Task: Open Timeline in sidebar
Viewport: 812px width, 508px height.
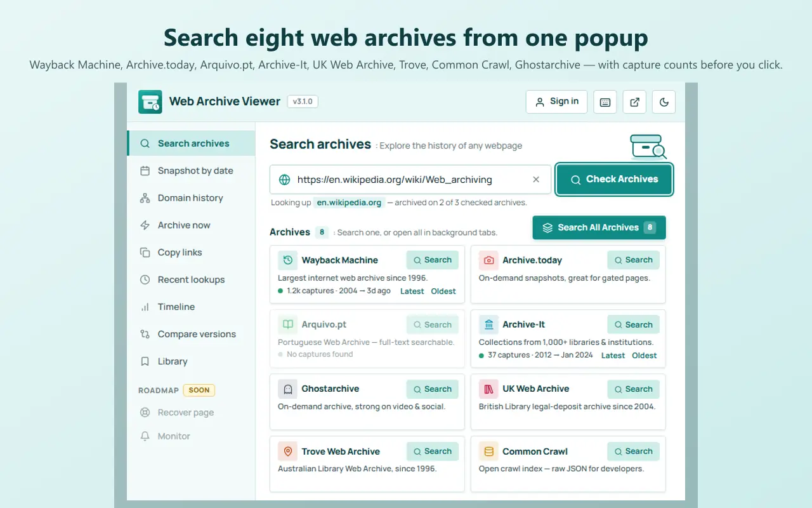Action: (191, 307)
